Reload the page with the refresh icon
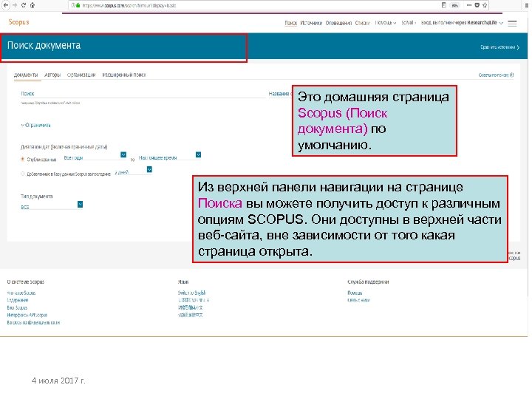This screenshot has height=399, width=532. (x=24, y=5)
